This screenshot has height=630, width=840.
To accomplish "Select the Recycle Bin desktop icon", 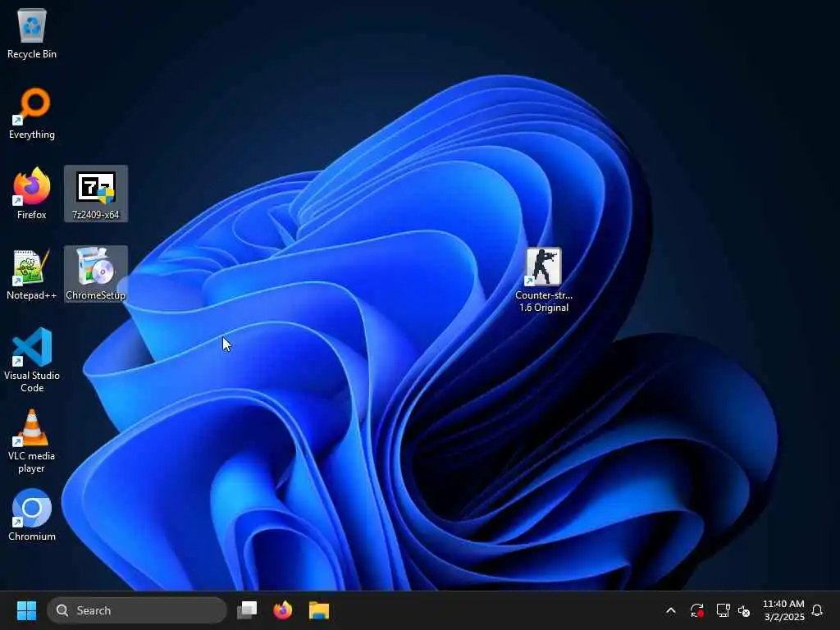I will 32,33.
